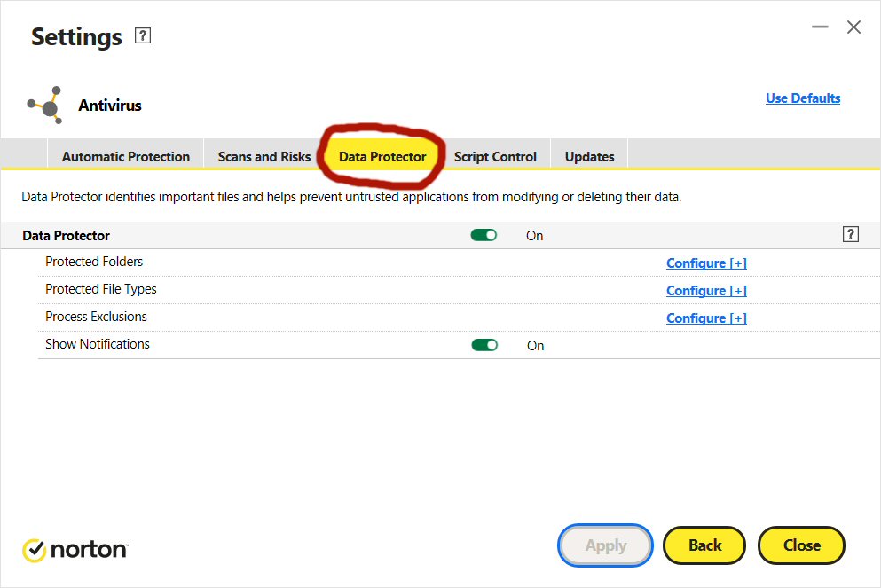The image size is (881, 588).
Task: Select the Protected File Types label
Action: (101, 289)
